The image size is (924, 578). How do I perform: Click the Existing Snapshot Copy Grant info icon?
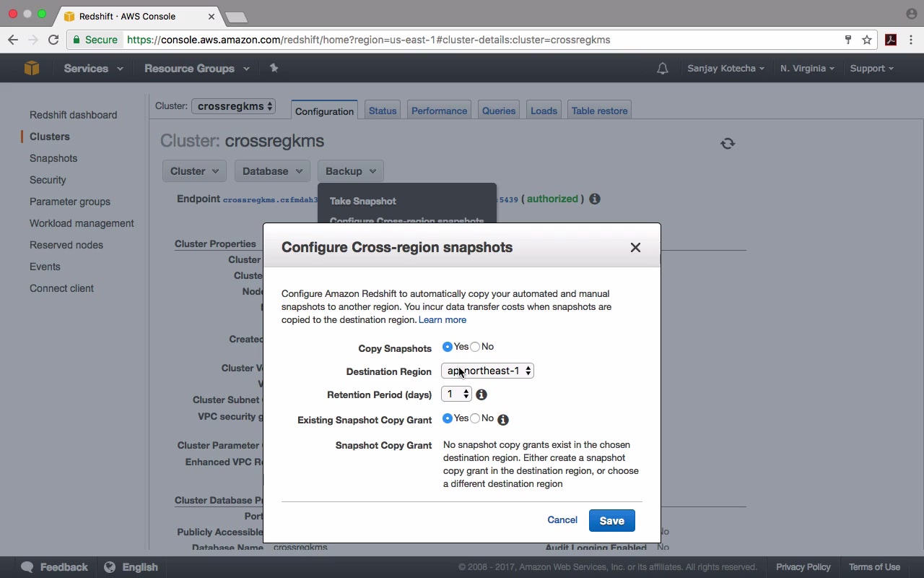point(503,419)
